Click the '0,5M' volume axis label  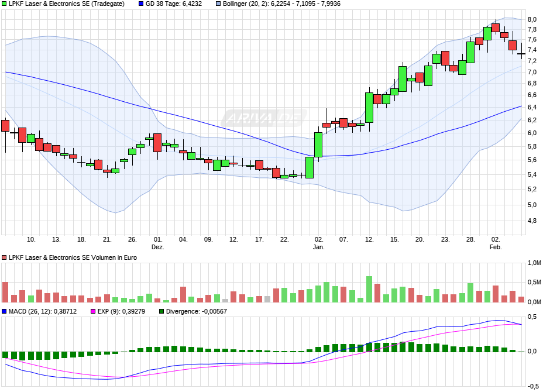click(x=535, y=283)
